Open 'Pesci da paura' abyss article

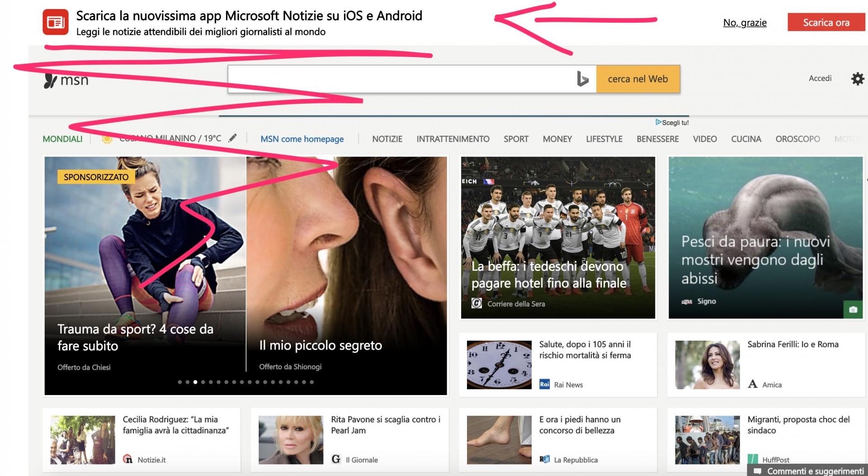coord(755,260)
